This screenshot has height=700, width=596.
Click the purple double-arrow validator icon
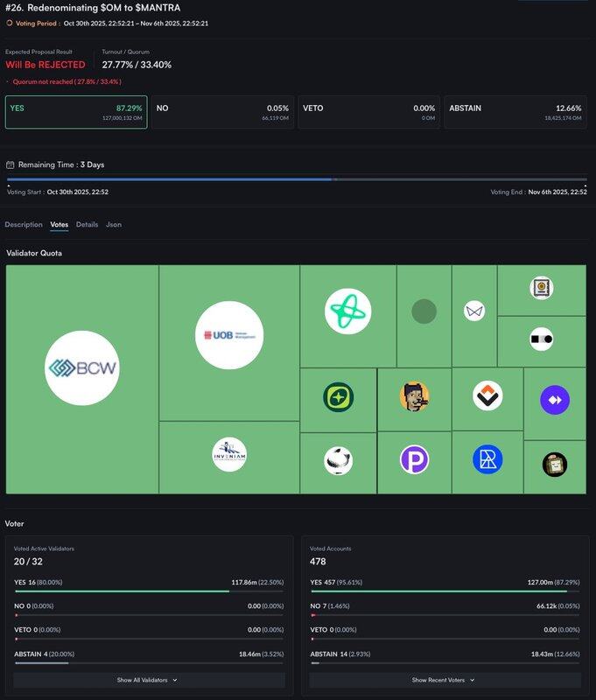[x=554, y=400]
